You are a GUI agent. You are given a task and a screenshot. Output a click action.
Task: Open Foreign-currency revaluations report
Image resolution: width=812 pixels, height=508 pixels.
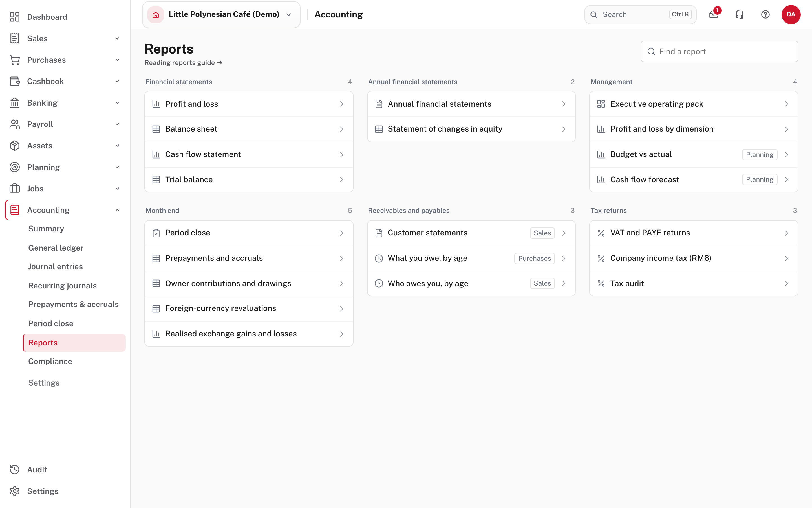(x=249, y=308)
